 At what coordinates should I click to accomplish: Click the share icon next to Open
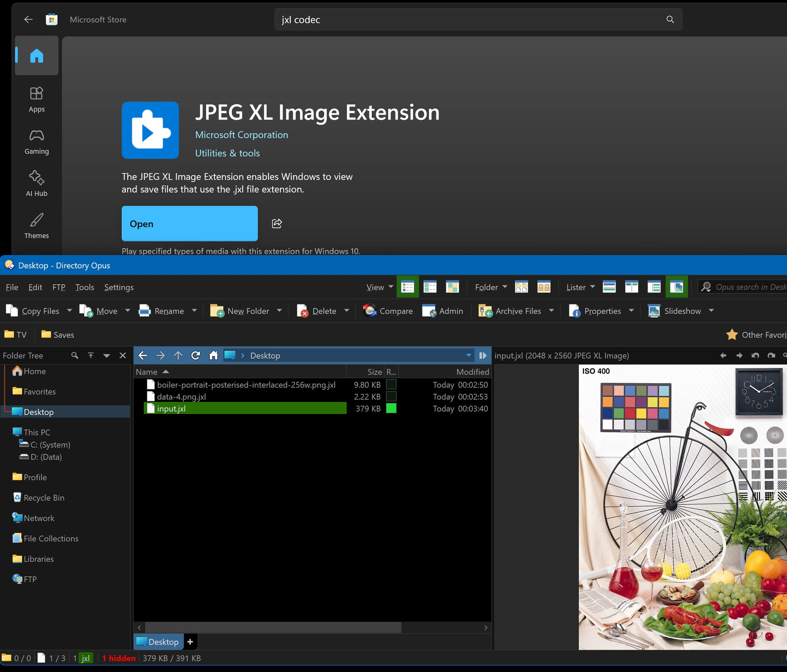coord(277,223)
